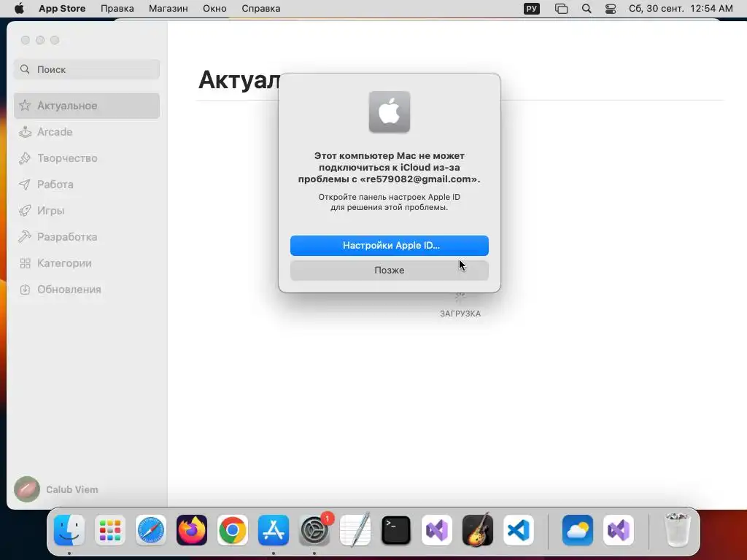Open the Apple menu
747x560 pixels.
pyautogui.click(x=19, y=9)
